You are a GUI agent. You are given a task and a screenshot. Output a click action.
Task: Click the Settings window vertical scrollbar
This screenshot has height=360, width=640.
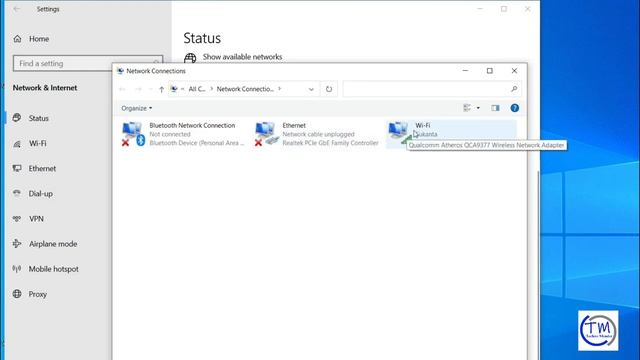click(x=538, y=265)
